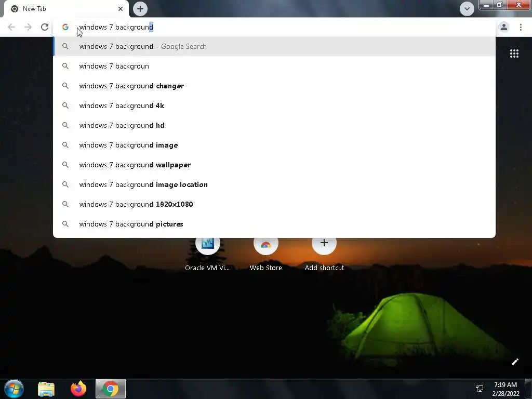
Task: Open the Chrome profile avatar menu
Action: pos(504,27)
